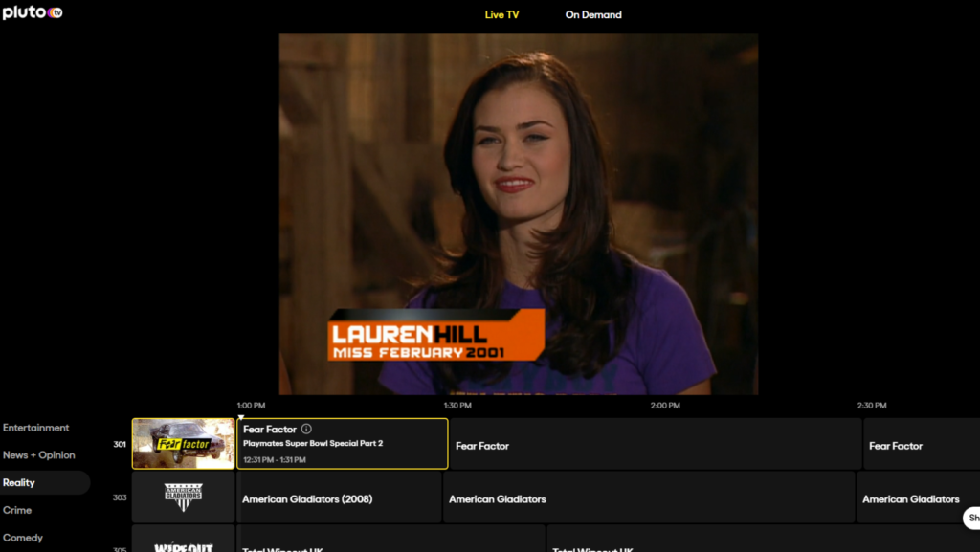Click channel number 303
The image size is (980, 552).
(x=120, y=497)
